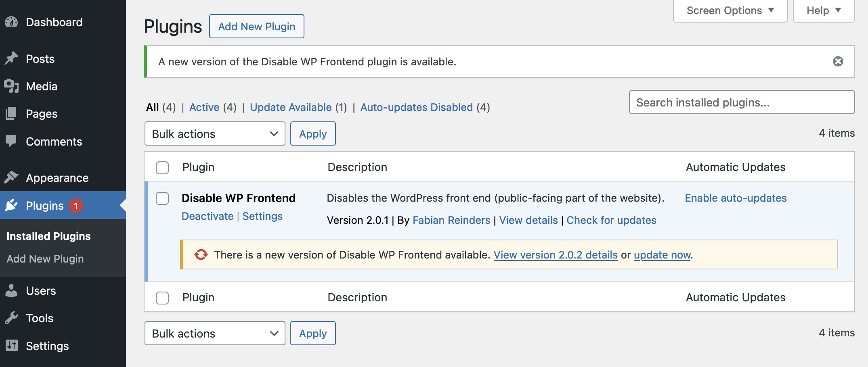This screenshot has height=367, width=868.
Task: Dismiss the new version available notice
Action: tap(838, 61)
